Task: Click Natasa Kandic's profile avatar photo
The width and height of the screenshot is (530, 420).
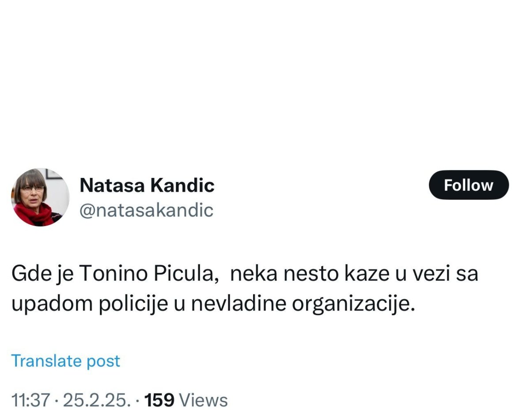Action: [x=40, y=197]
